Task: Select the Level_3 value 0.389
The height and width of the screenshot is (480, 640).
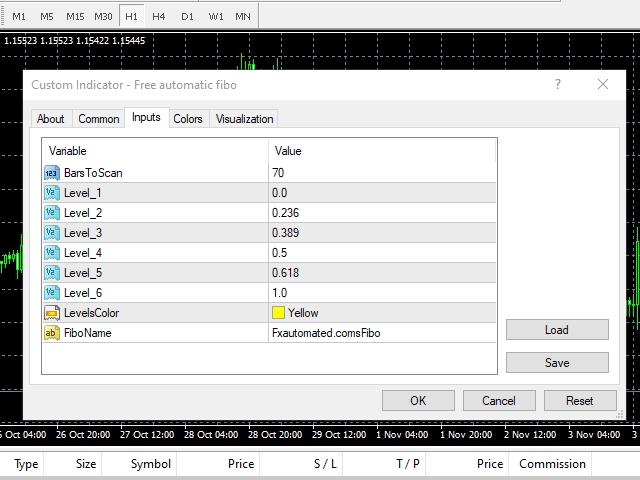Action: [285, 233]
